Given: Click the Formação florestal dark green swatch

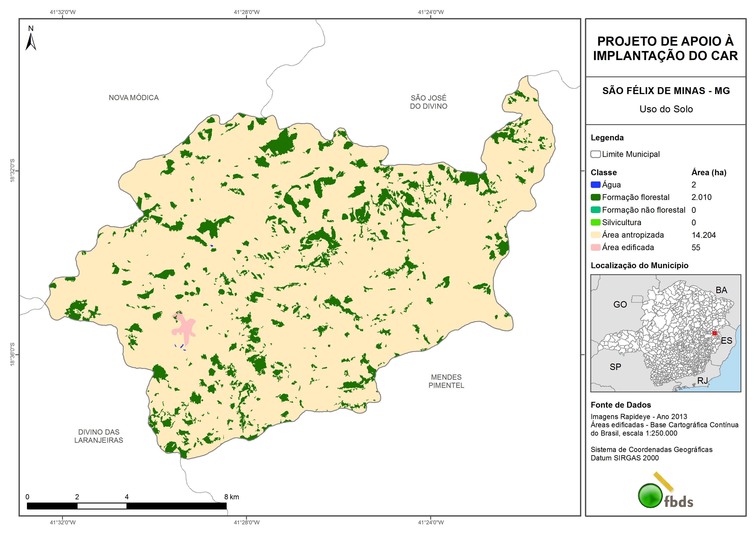Looking at the screenshot, I should (595, 197).
